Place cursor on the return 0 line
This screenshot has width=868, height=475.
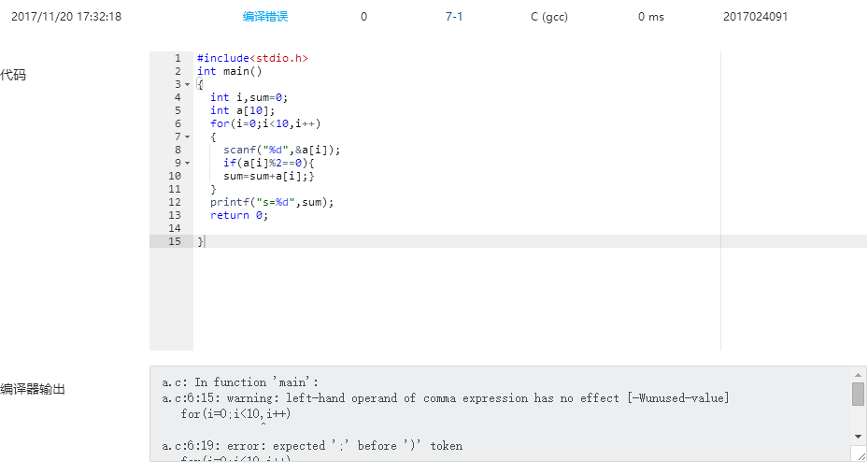coord(238,215)
